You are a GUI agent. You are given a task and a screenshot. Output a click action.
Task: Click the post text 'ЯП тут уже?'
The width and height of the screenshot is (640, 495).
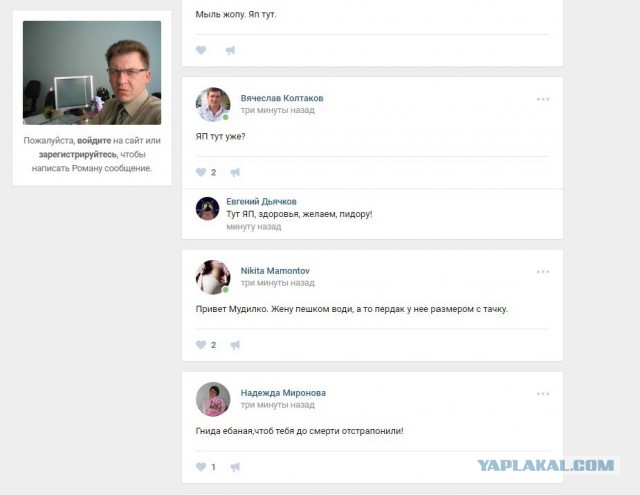220,136
